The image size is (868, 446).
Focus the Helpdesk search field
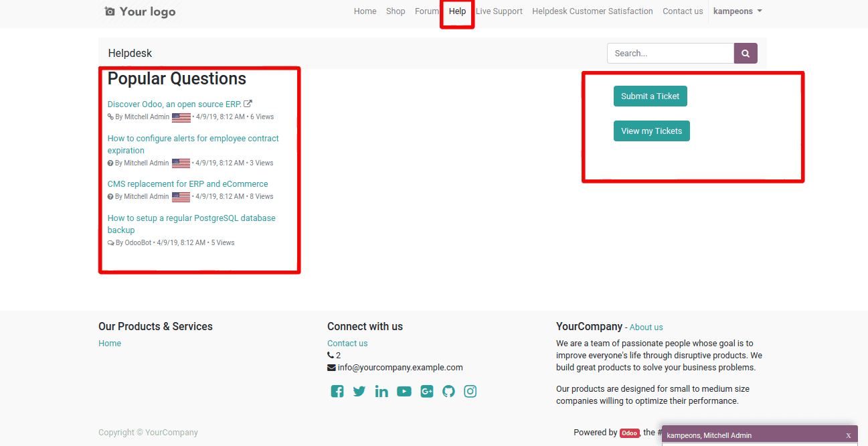tap(671, 54)
